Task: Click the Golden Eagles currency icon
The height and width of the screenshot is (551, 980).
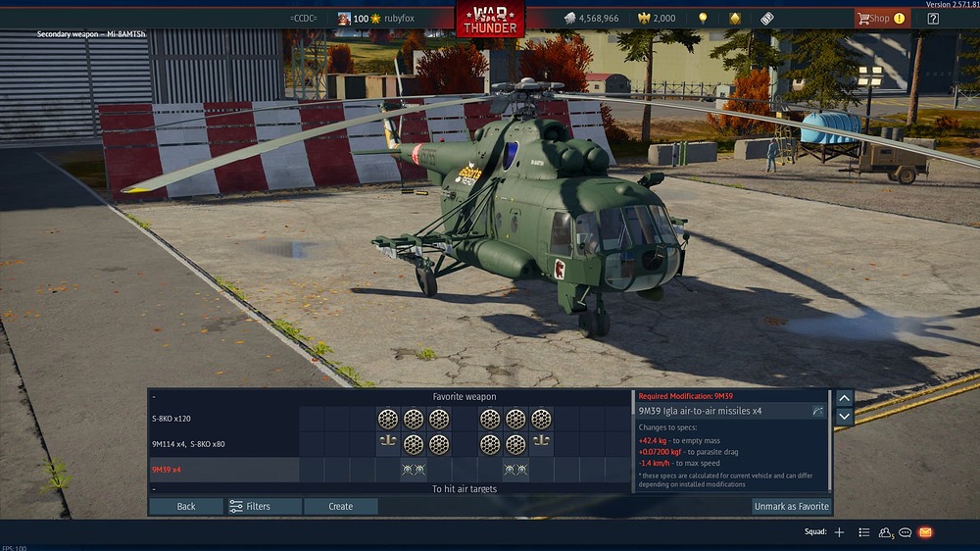Action: click(x=644, y=18)
